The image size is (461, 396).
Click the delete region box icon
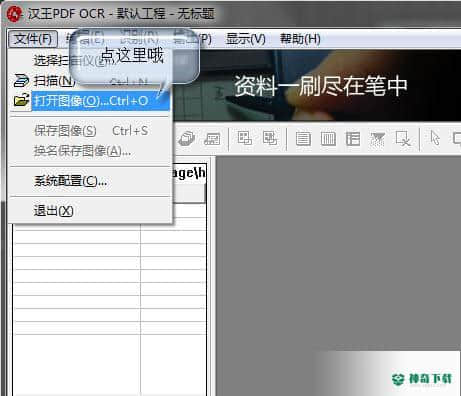tap(403, 138)
